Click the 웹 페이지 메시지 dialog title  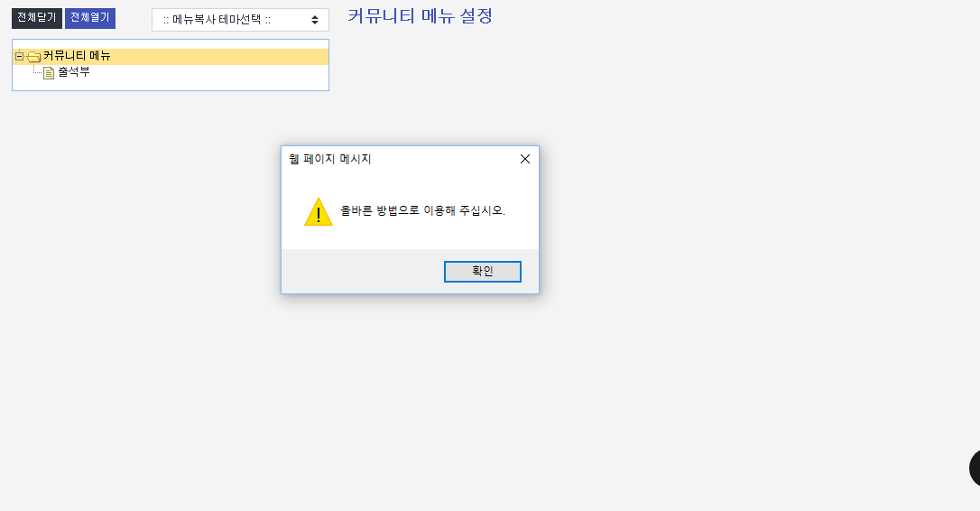[x=330, y=159]
